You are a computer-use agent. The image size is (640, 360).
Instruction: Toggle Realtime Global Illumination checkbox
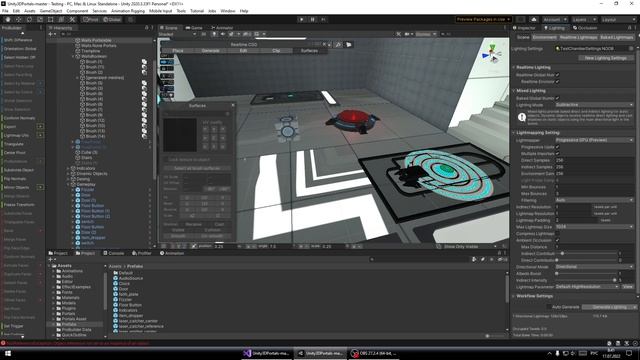pos(558,75)
